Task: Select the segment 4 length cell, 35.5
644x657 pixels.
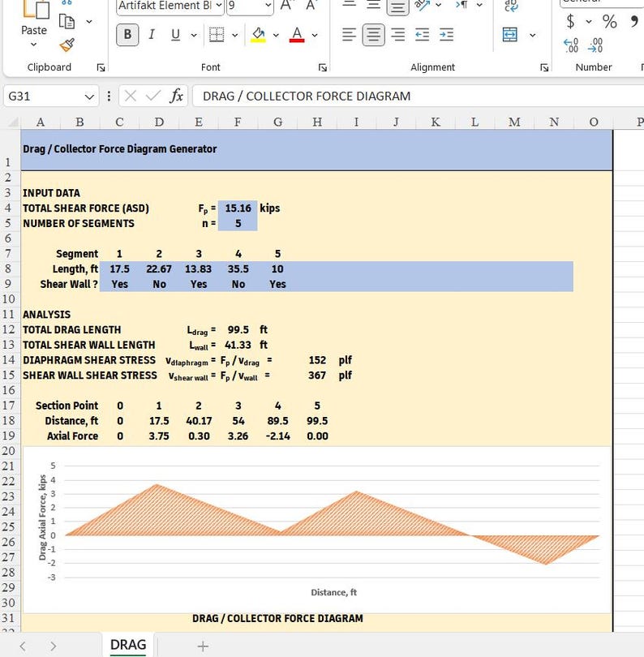Action: coord(238,269)
